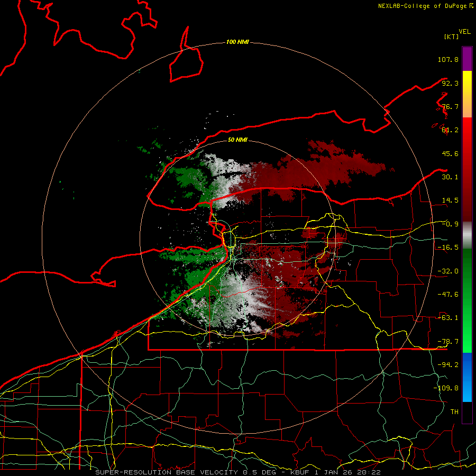Click the yellow segment of the color bar
Screen dimensions: 476x476
pos(467,82)
